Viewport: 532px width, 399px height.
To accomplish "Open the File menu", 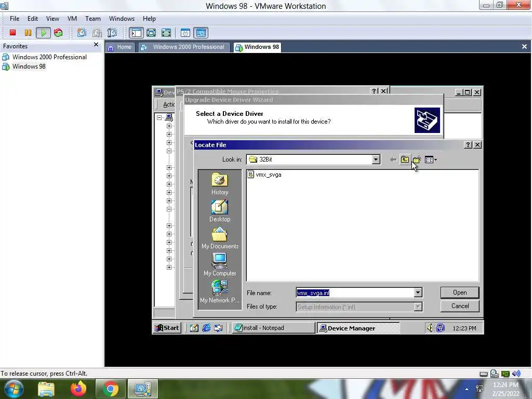I will coord(15,19).
